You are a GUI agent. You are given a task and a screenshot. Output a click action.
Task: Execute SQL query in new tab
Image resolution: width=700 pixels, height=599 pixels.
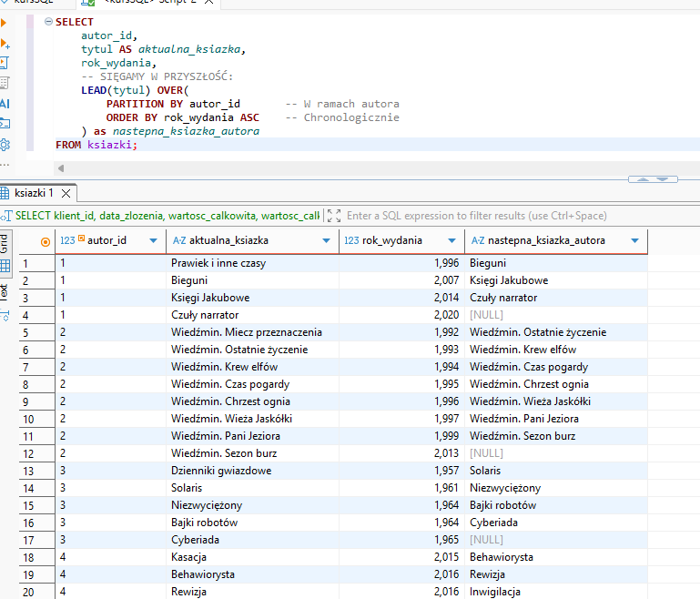pyautogui.click(x=4, y=43)
